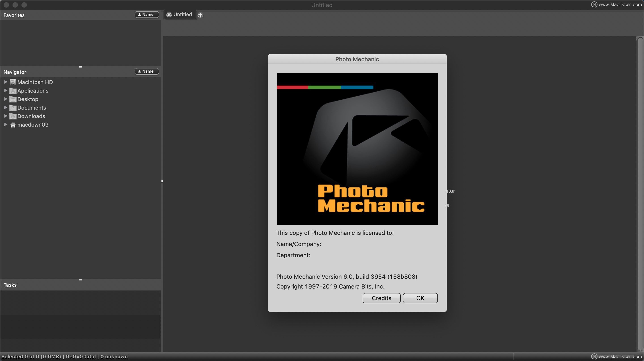Click the close Untitled tab icon
The height and width of the screenshot is (361, 644).
(169, 14)
